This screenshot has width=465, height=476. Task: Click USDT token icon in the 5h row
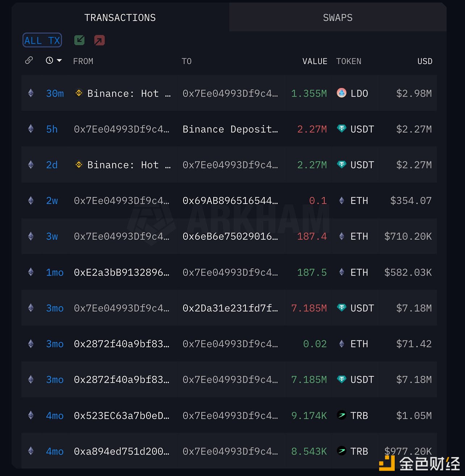(x=342, y=128)
